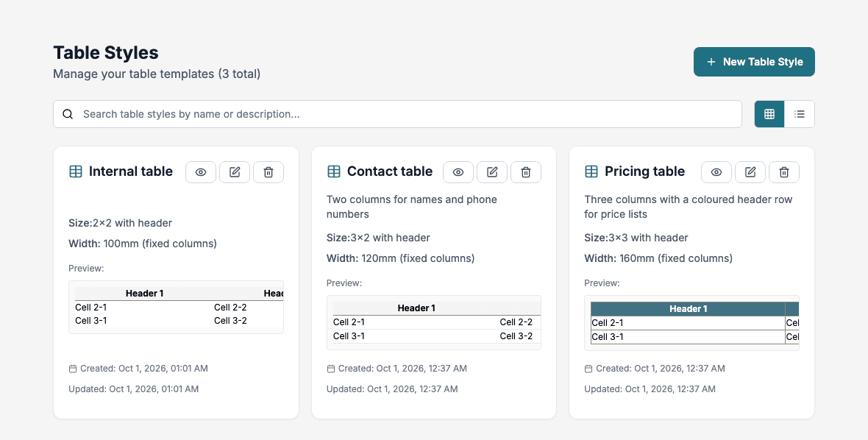
Task: Click Cell 3-1 in Internal table preview
Action: click(90, 321)
